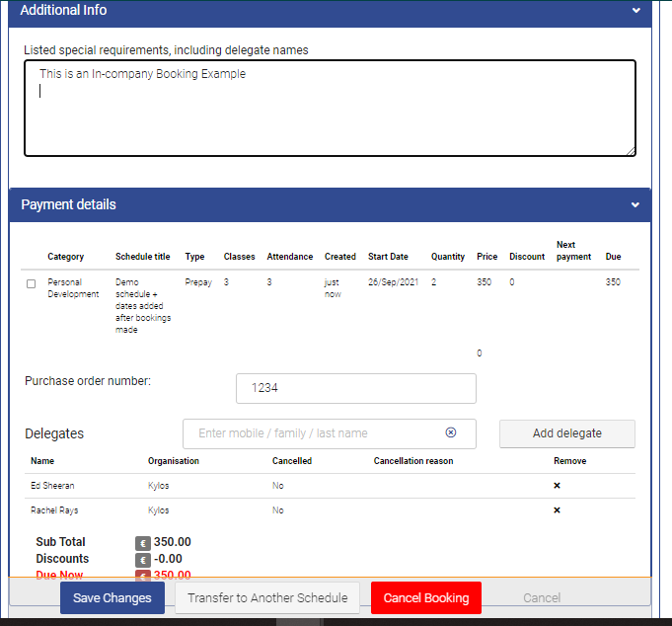Collapse the Payment details section chevron
Image resolution: width=672 pixels, height=626 pixels.
pos(636,205)
